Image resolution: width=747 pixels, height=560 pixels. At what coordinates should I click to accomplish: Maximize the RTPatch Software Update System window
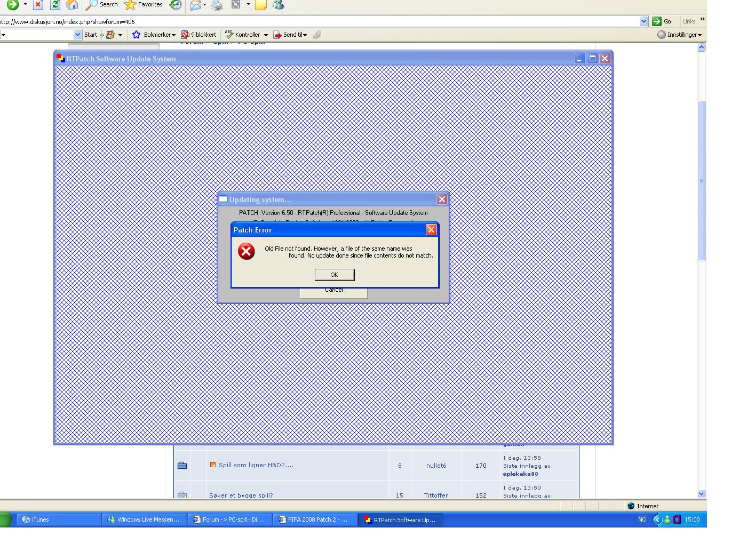click(x=592, y=59)
